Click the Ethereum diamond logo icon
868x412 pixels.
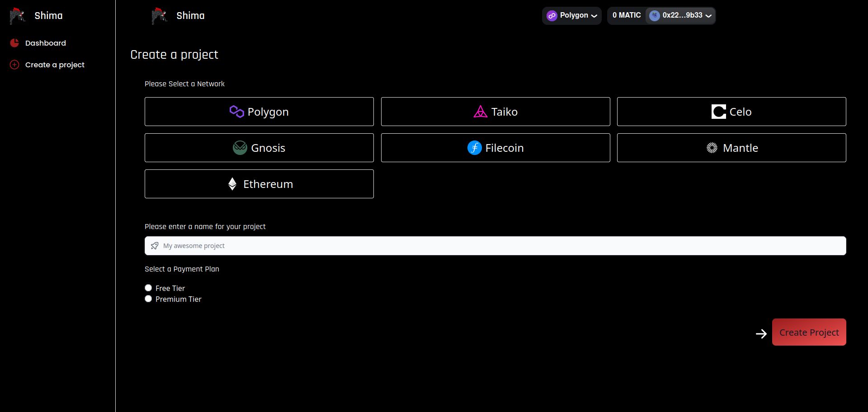point(232,184)
